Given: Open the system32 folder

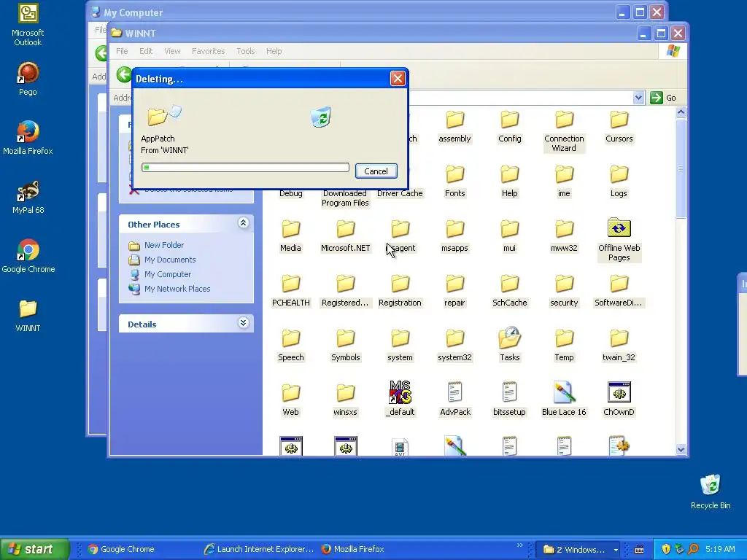Looking at the screenshot, I should (x=454, y=345).
